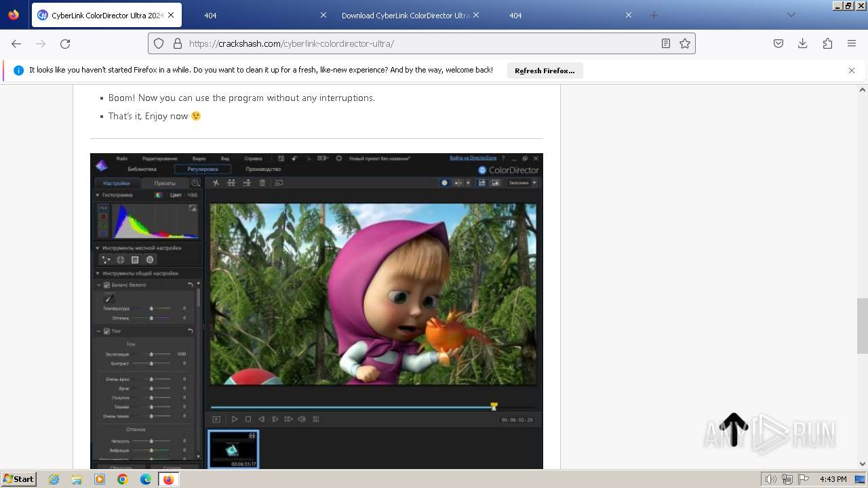The width and height of the screenshot is (868, 488).
Task: Bookmark this page with the star
Action: tap(685, 43)
